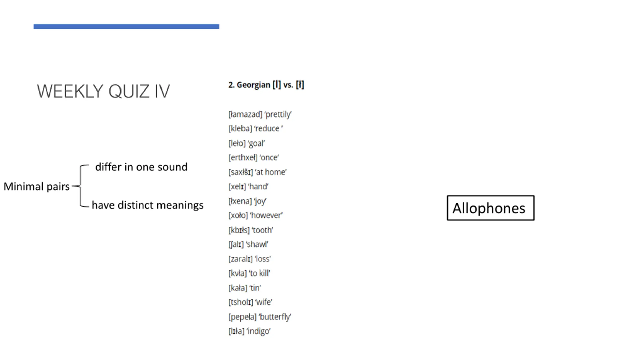Click the curly bracket beside Minimal pairs
644x362 pixels.
(80, 186)
